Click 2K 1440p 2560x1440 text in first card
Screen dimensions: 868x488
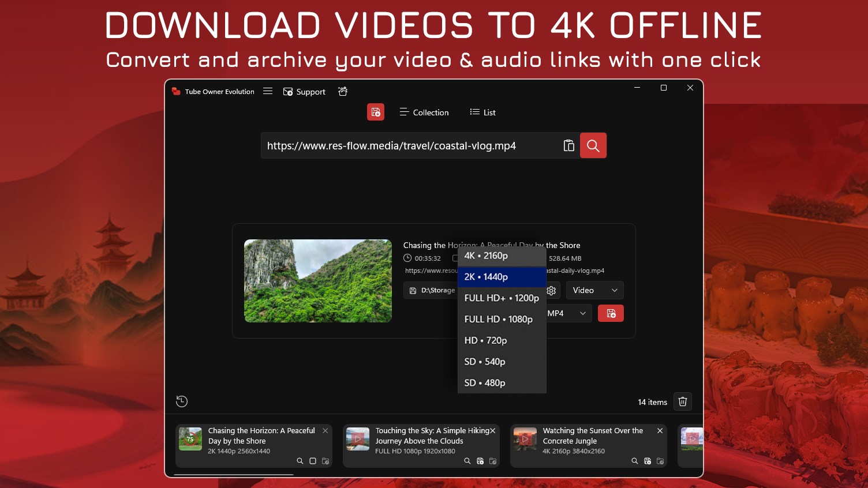[x=239, y=451]
